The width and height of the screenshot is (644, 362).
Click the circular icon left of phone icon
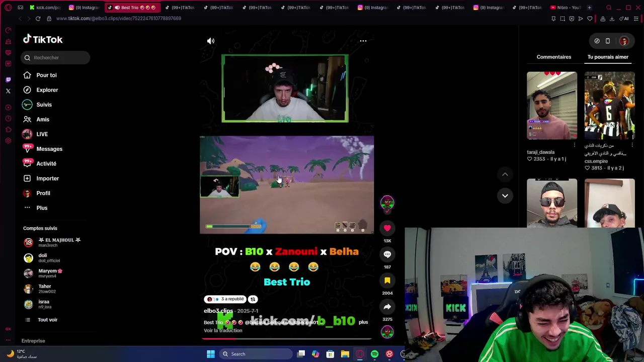(x=597, y=41)
